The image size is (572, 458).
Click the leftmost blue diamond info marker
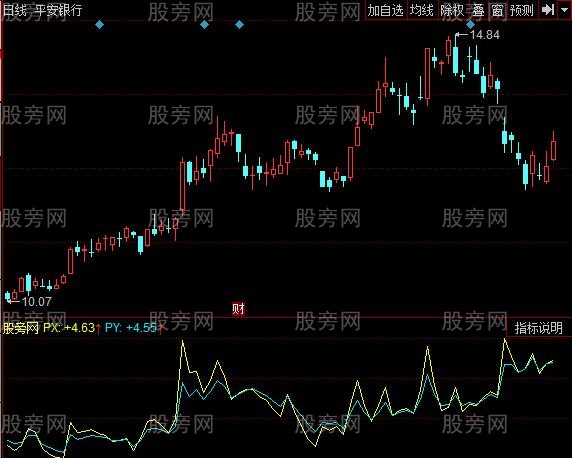click(99, 24)
